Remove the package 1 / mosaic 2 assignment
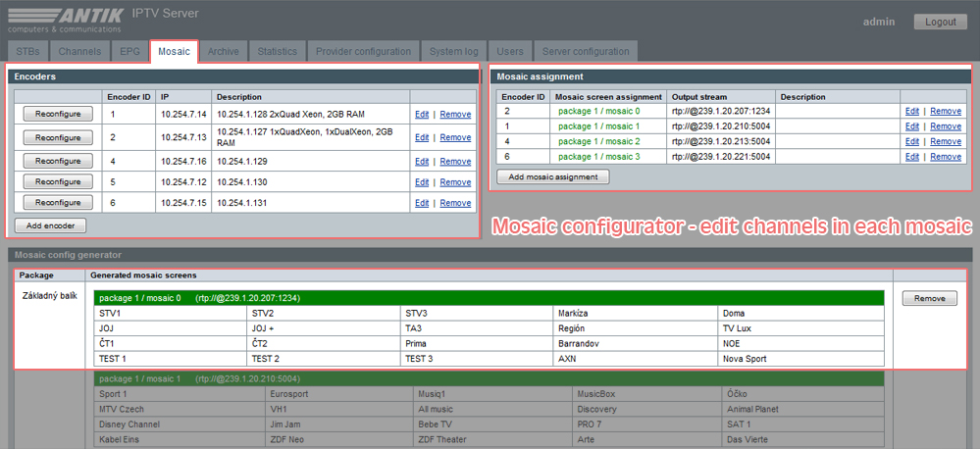980x449 pixels. (x=946, y=141)
